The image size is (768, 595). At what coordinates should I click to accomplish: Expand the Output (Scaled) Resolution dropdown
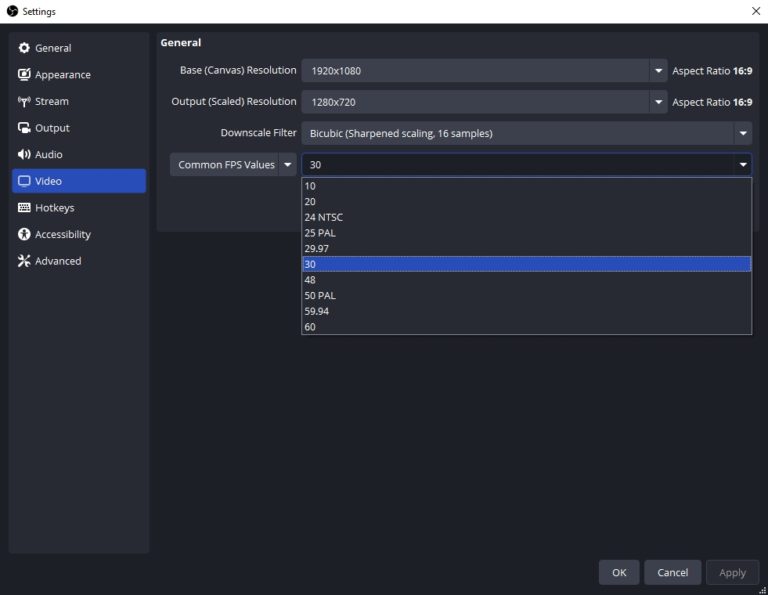pyautogui.click(x=658, y=102)
